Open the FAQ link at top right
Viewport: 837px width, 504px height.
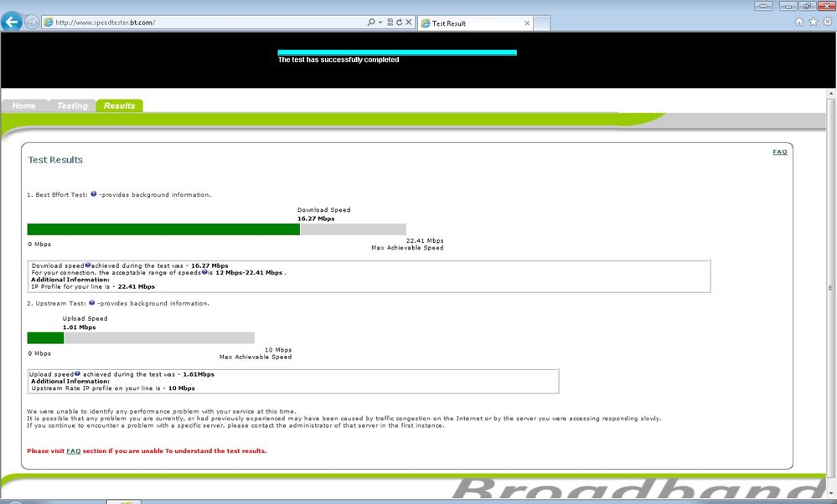pos(780,152)
